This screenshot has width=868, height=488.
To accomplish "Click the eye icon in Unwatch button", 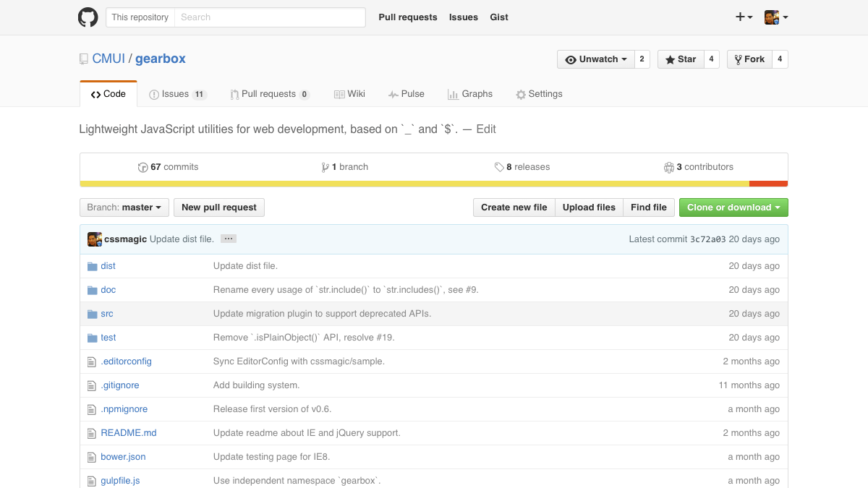I will [x=571, y=59].
